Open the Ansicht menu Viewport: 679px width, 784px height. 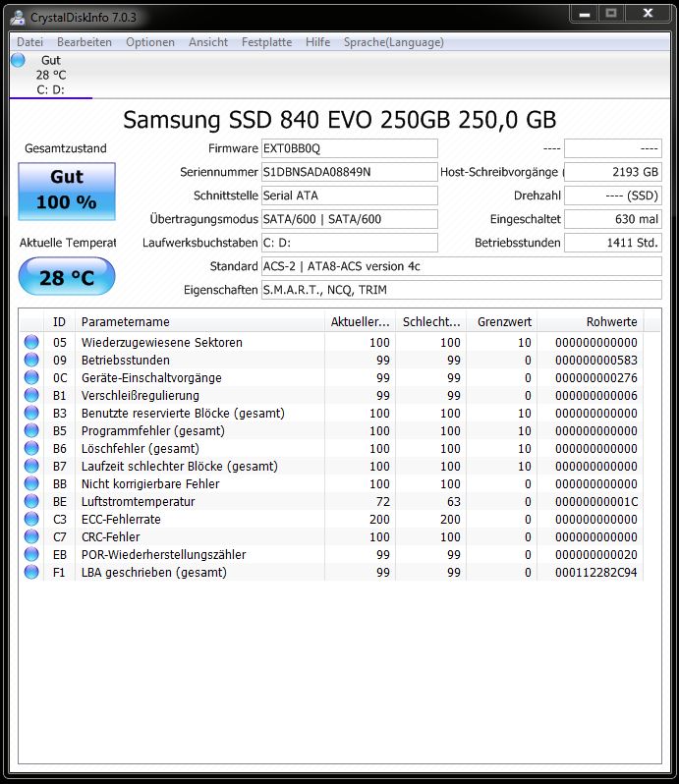coord(208,42)
